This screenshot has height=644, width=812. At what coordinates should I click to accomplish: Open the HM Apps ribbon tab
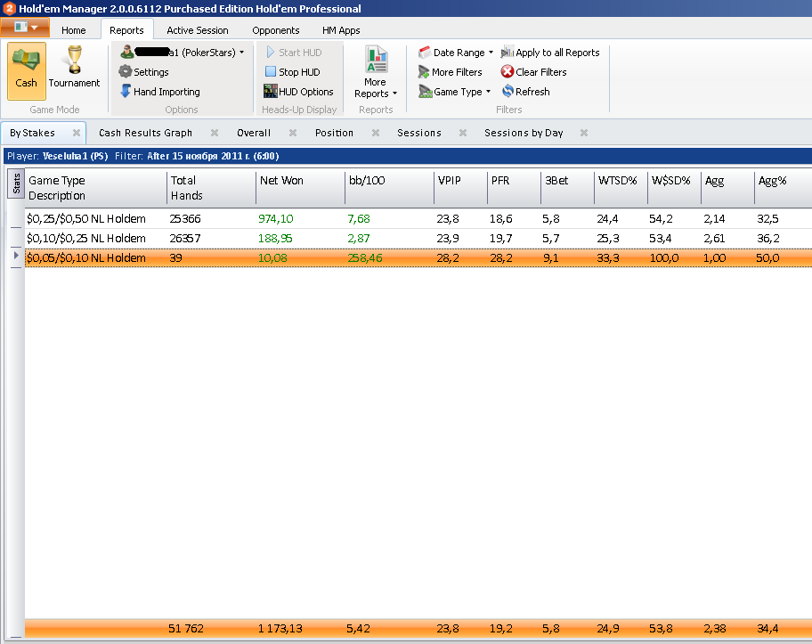pos(341,30)
